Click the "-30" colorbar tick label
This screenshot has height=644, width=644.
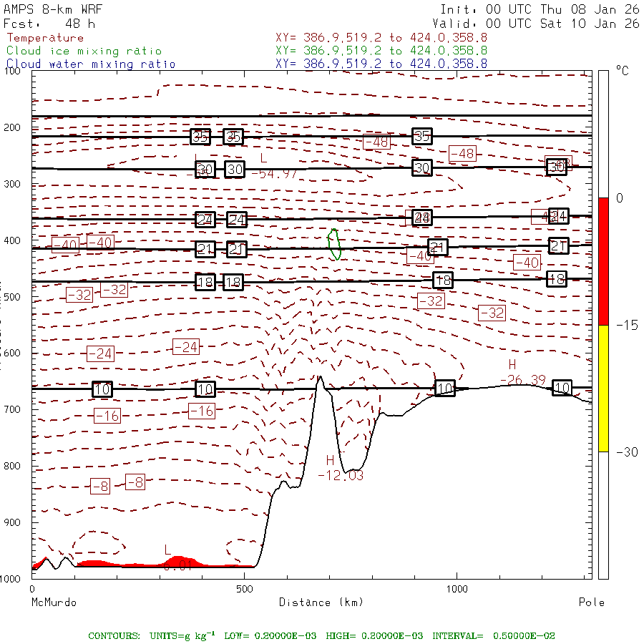[627, 452]
